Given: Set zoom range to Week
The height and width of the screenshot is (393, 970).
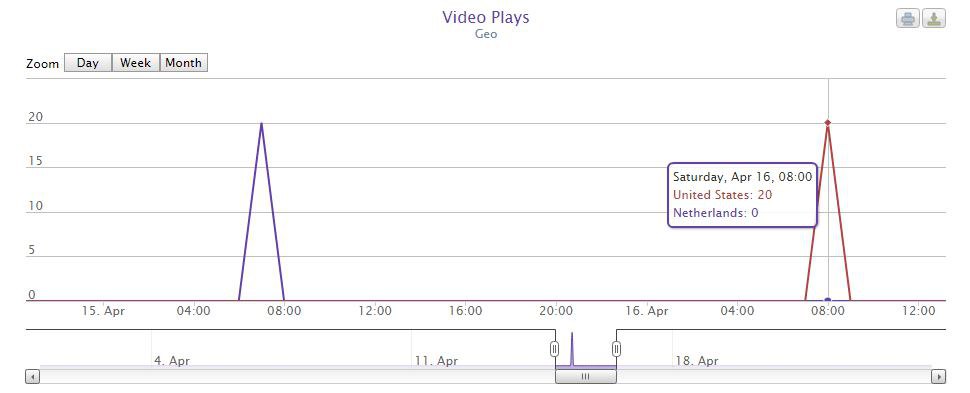Looking at the screenshot, I should 136,63.
